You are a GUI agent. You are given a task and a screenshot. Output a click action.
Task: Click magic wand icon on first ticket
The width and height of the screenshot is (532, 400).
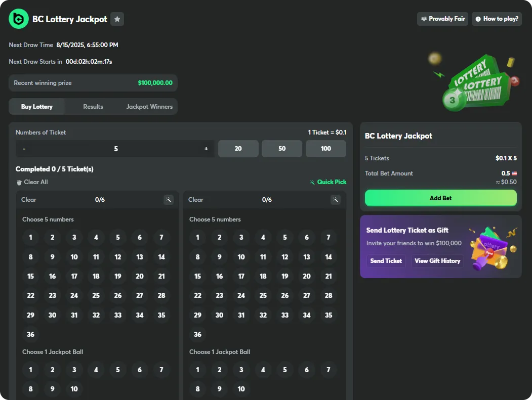[168, 200]
